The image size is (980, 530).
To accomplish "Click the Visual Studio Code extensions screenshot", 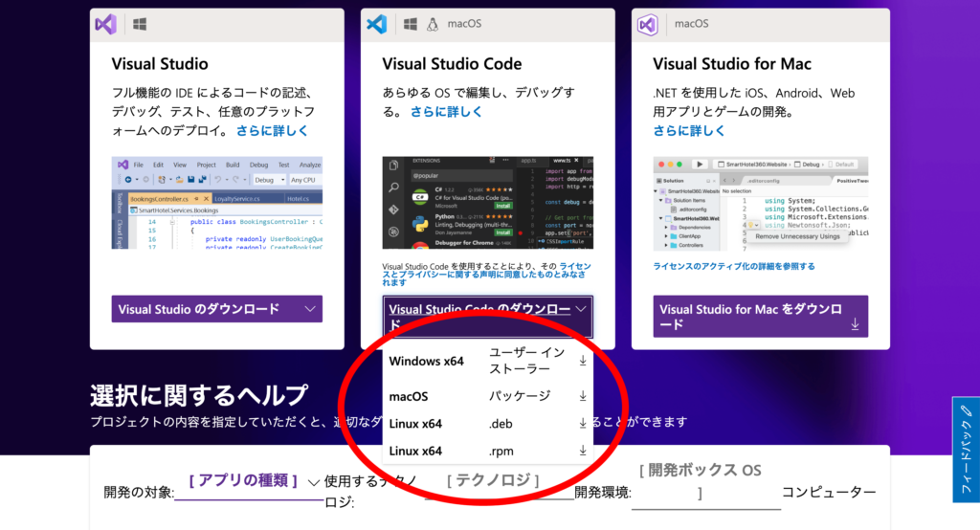I will (x=487, y=203).
